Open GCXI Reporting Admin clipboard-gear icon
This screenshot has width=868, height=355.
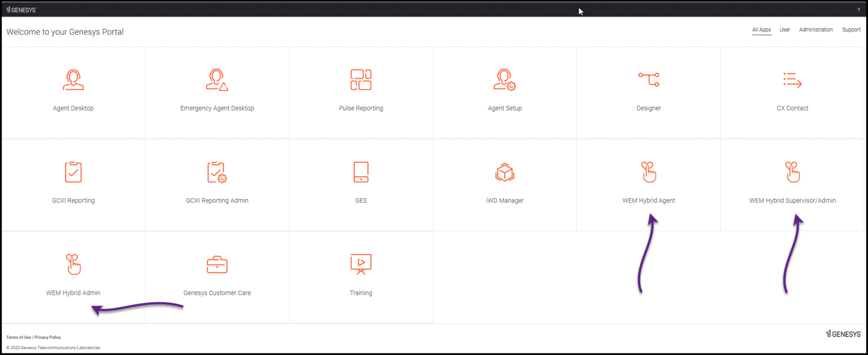click(217, 172)
